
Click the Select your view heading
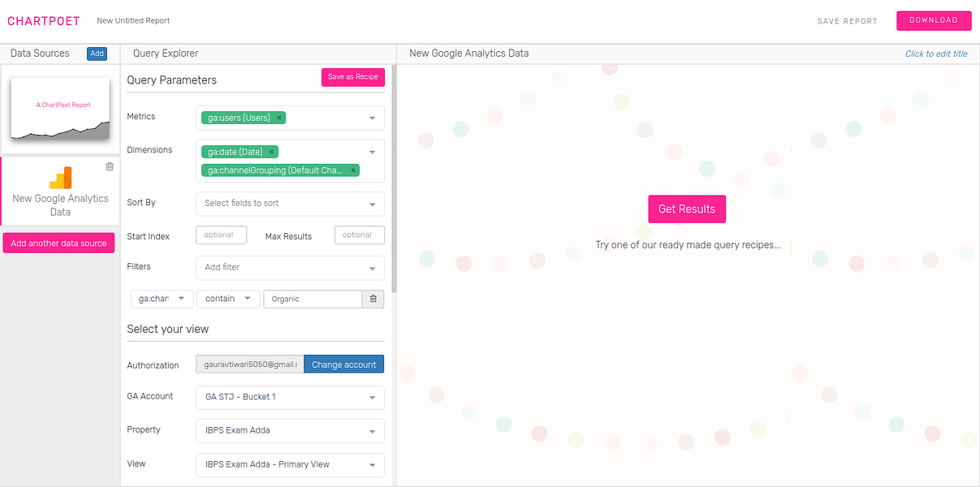tap(168, 329)
